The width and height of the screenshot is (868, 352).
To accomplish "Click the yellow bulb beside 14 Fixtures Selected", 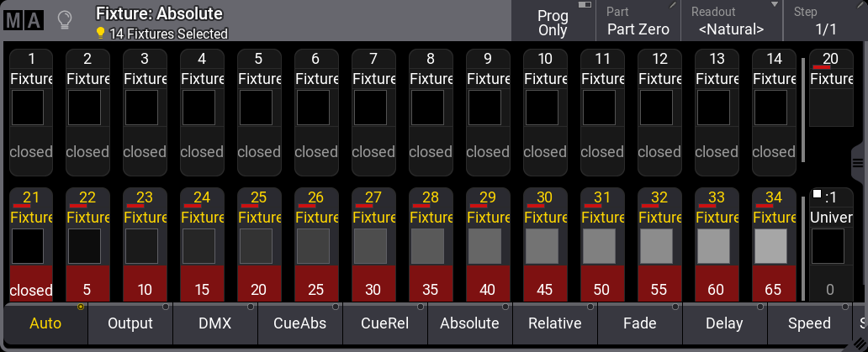I will pos(101,34).
